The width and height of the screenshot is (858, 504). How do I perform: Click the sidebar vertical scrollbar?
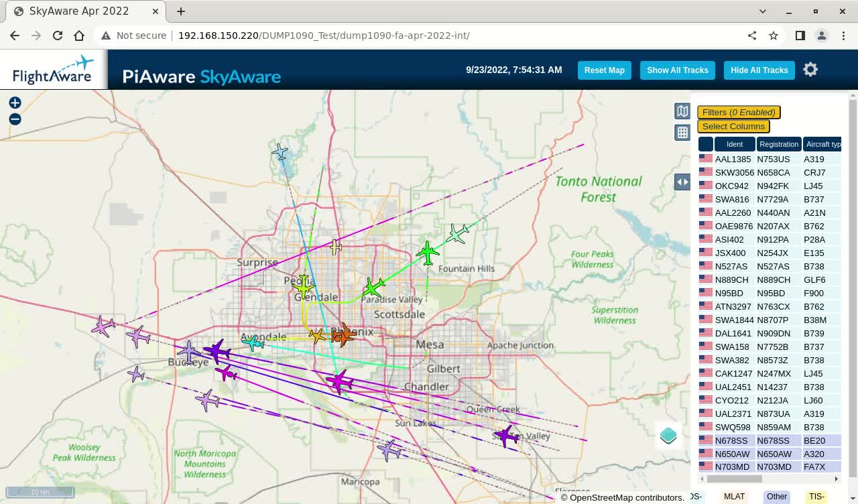point(853,288)
